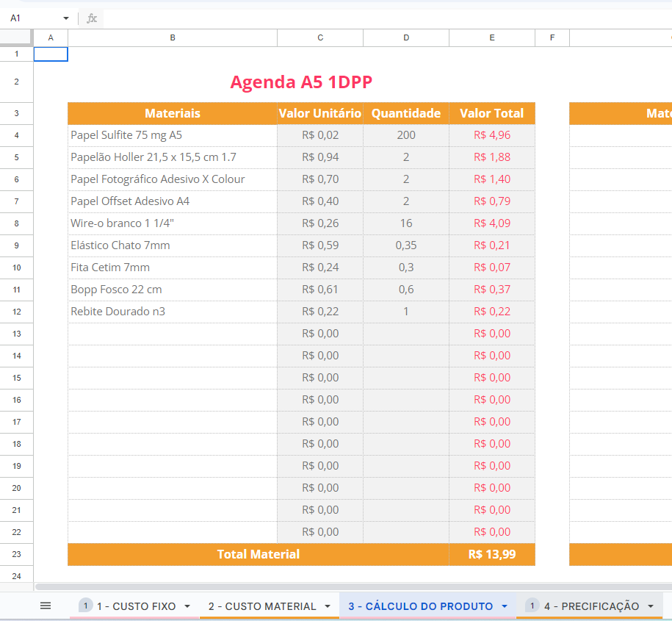Viewport: 672px width, 621px height.
Task: Open Name Box dropdown arrow
Action: [66, 18]
